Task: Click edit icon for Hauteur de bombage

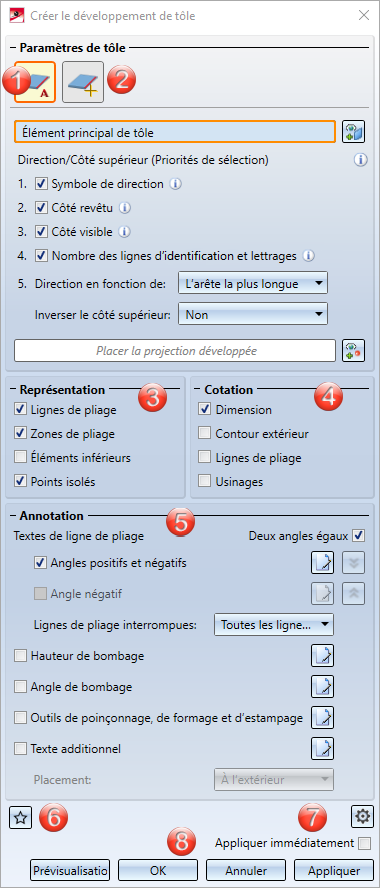Action: coord(322,656)
